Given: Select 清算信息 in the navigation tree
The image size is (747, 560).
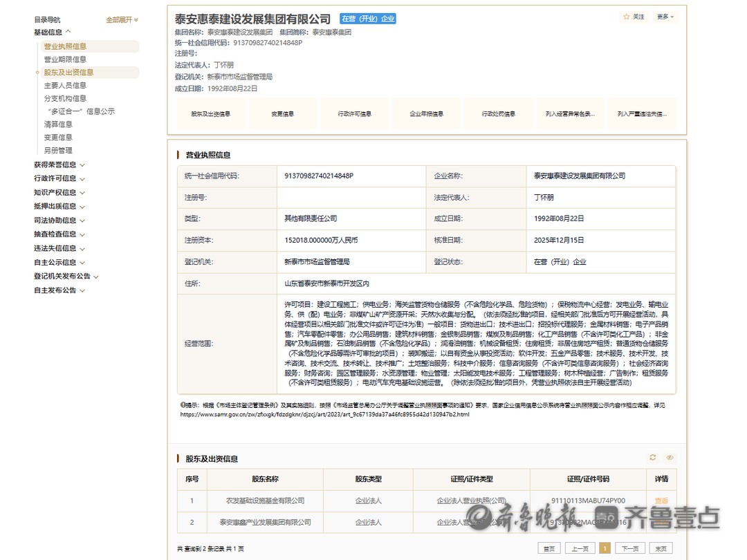Looking at the screenshot, I should 58,124.
